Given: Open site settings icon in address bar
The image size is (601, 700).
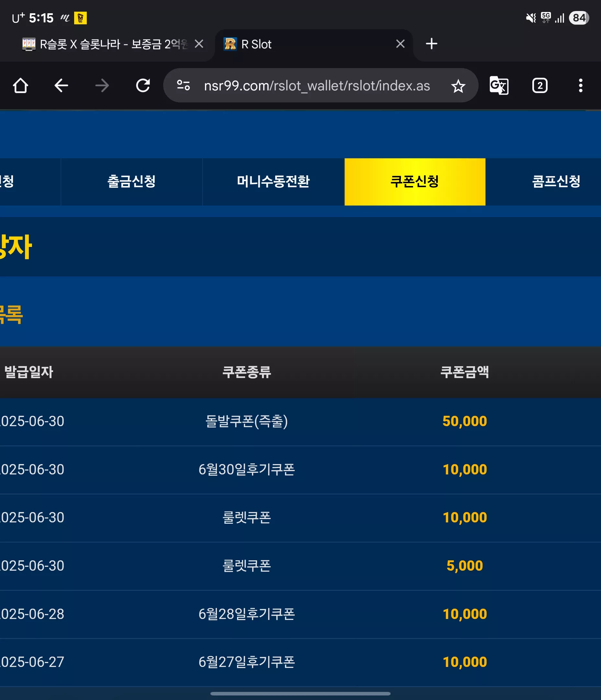Looking at the screenshot, I should click(x=183, y=85).
